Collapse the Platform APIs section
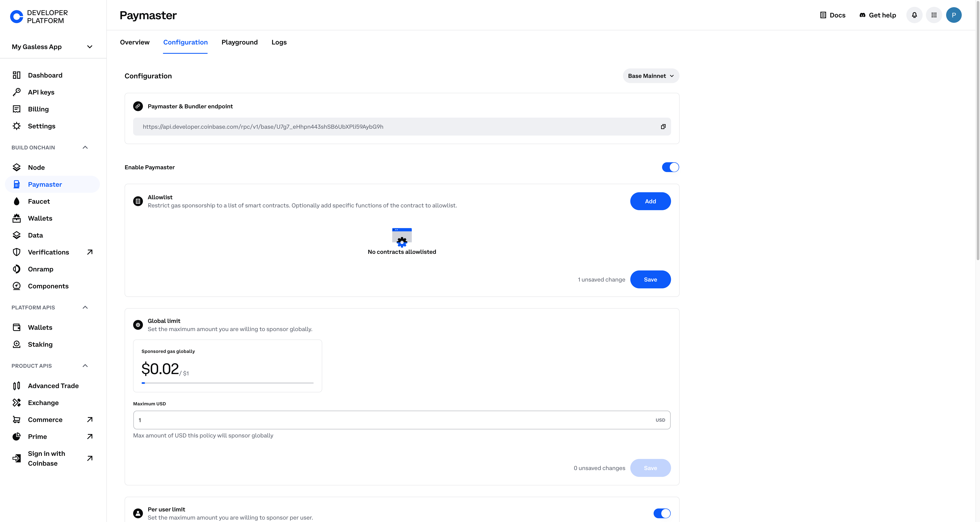980x522 pixels. click(x=85, y=307)
